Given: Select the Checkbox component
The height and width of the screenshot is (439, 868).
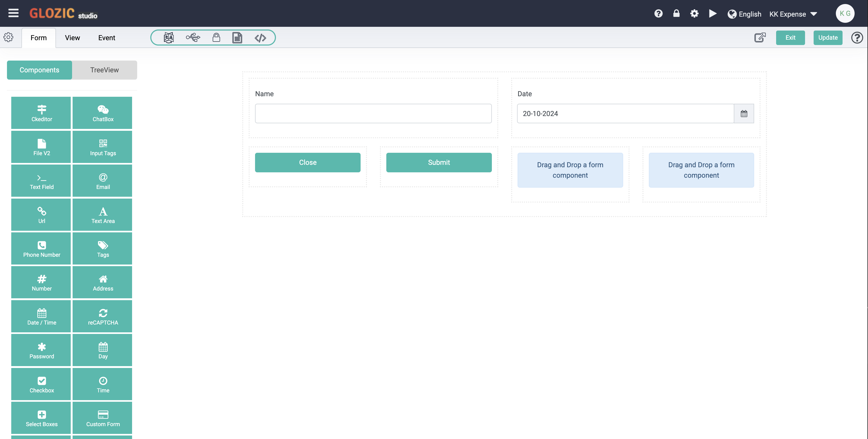Looking at the screenshot, I should 41,384.
